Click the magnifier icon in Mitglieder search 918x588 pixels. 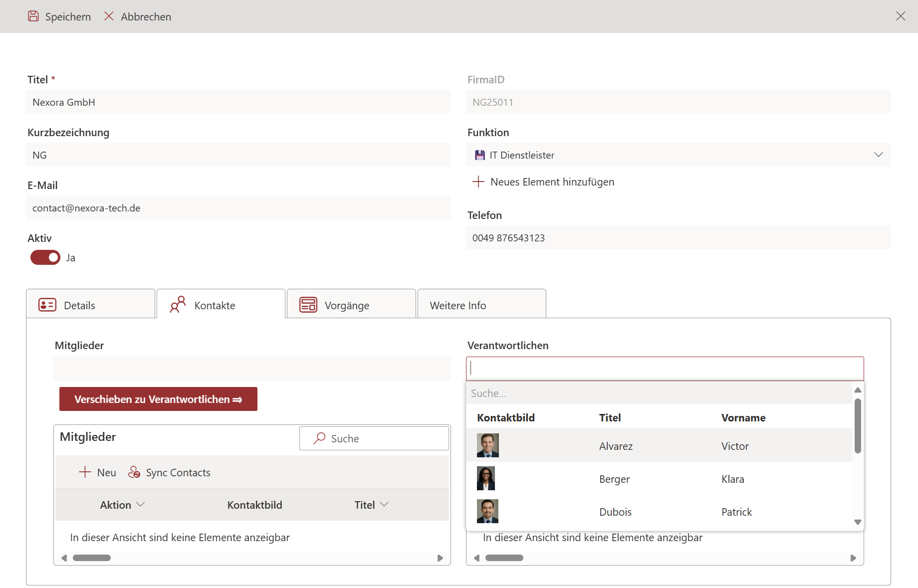319,438
